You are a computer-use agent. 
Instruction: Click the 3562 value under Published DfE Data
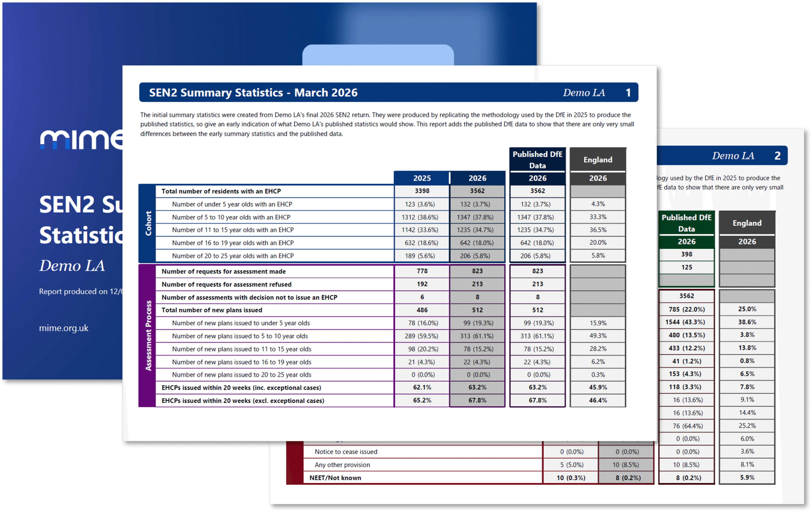pos(537,191)
